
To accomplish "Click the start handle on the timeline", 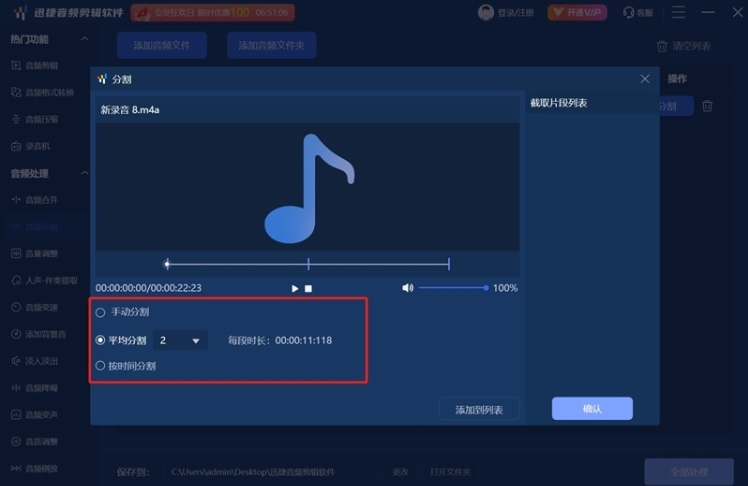I will (167, 264).
